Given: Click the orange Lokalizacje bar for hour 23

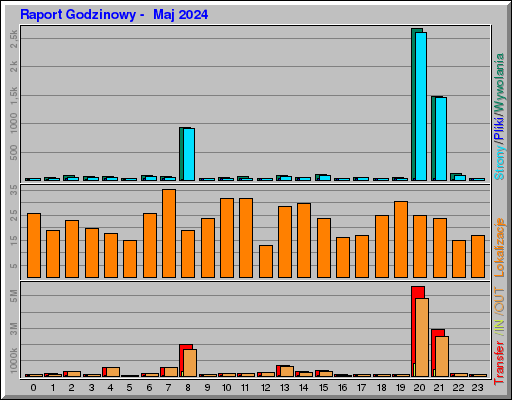Looking at the screenshot, I should tap(478, 256).
